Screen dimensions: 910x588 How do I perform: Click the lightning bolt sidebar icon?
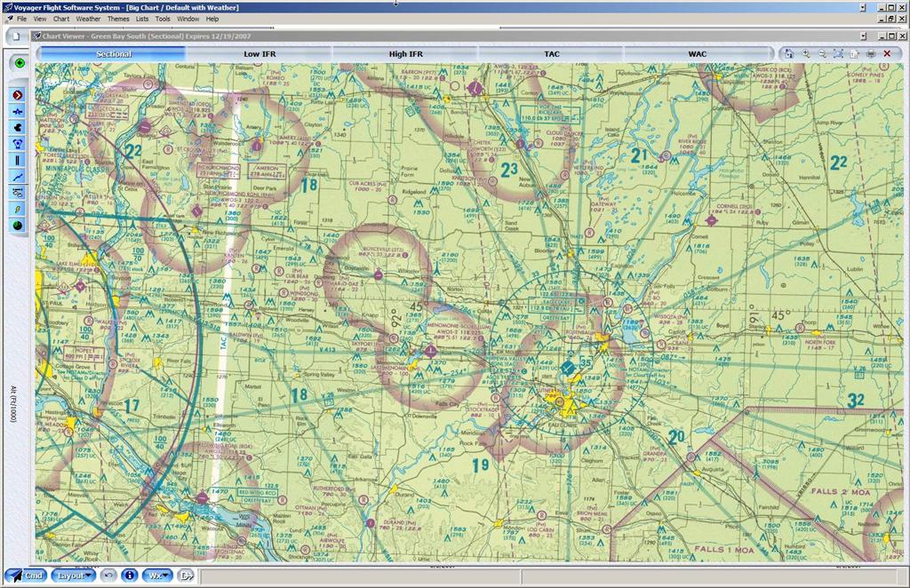click(18, 209)
